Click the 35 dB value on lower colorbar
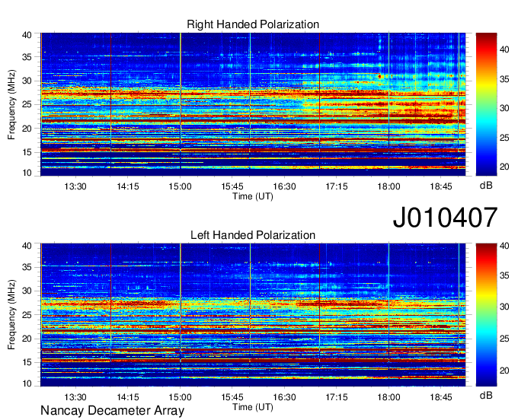This screenshot has height=420, width=518. point(504,275)
